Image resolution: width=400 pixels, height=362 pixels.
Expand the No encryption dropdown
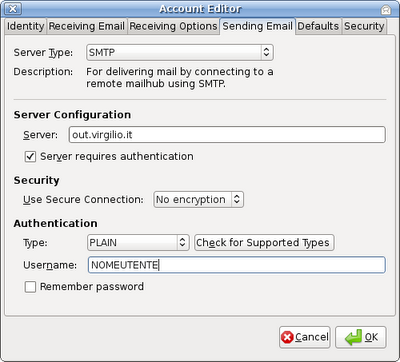[199, 199]
